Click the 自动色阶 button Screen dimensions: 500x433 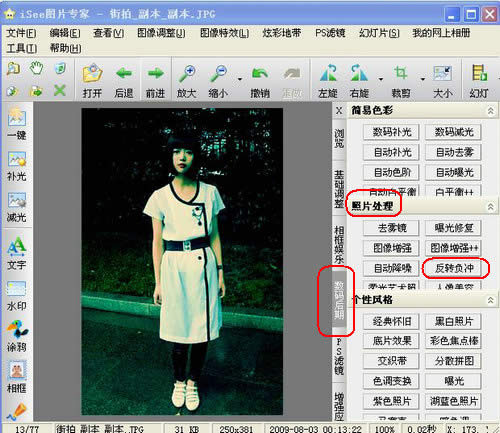tap(391, 172)
